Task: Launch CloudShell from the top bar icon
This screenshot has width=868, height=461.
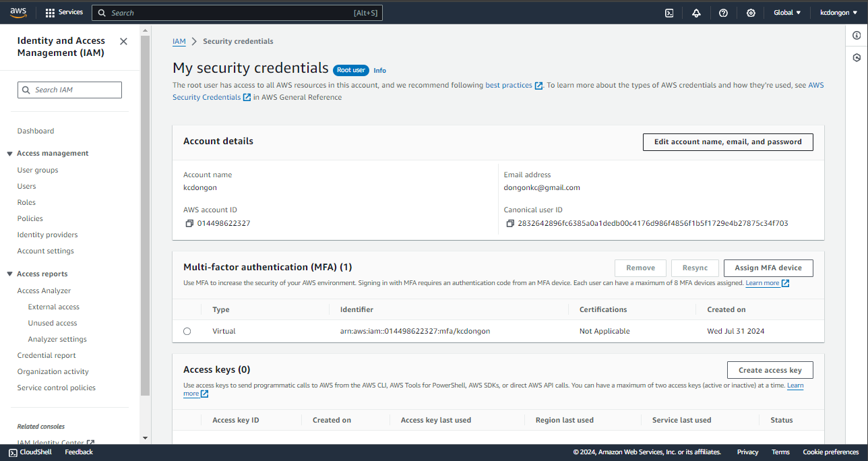Action: pos(669,13)
